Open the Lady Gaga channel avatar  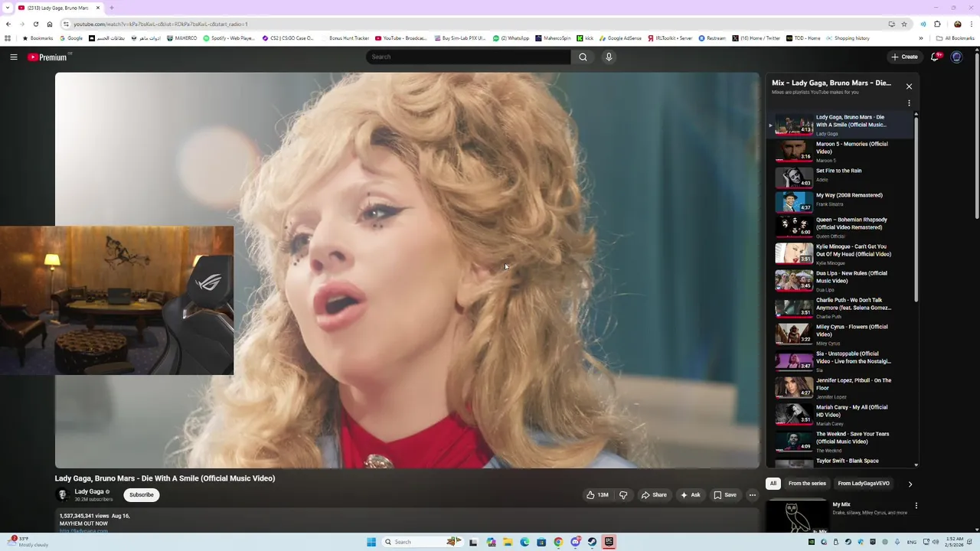63,495
